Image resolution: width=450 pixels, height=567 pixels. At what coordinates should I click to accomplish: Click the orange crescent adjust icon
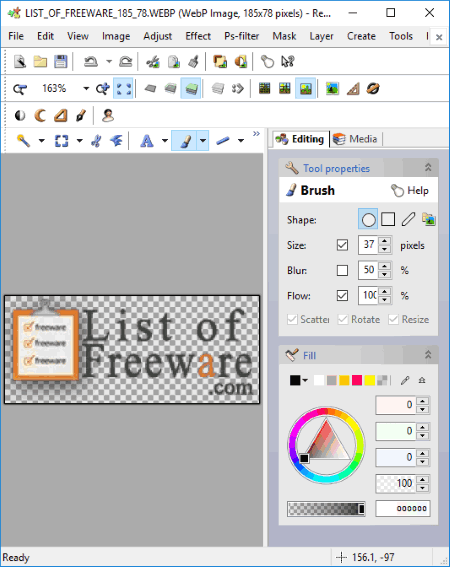40,116
